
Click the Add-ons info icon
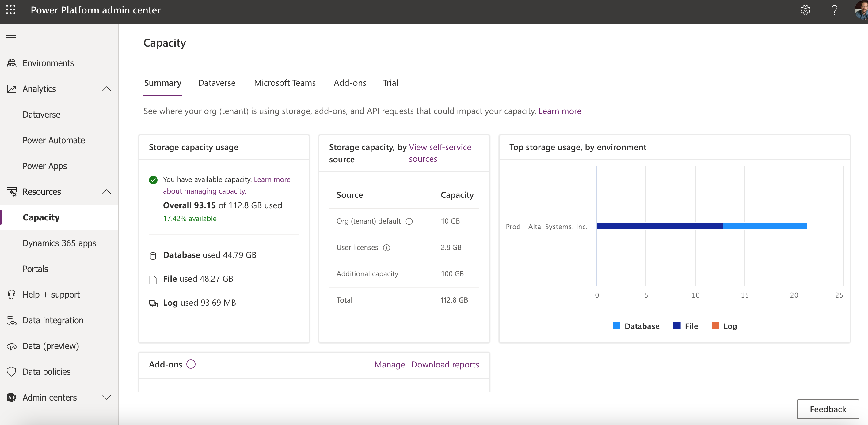click(191, 364)
